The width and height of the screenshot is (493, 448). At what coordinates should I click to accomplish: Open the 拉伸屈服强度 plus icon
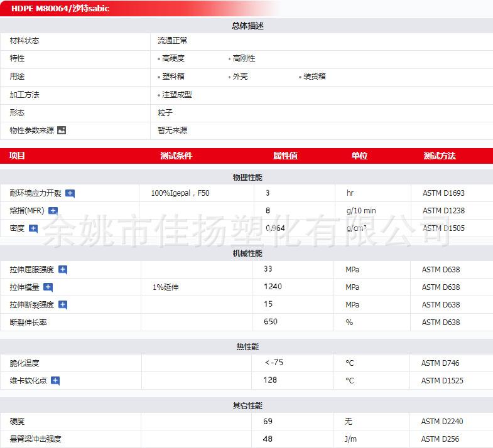point(63,270)
